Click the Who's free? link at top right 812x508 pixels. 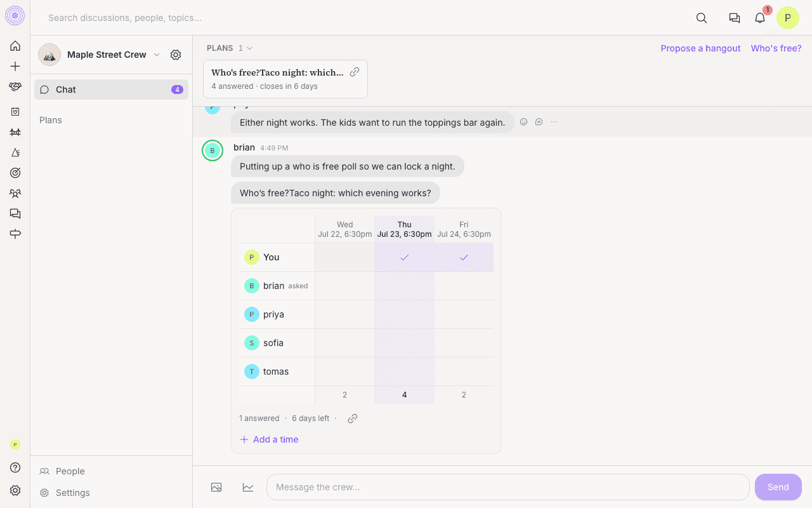pyautogui.click(x=776, y=48)
